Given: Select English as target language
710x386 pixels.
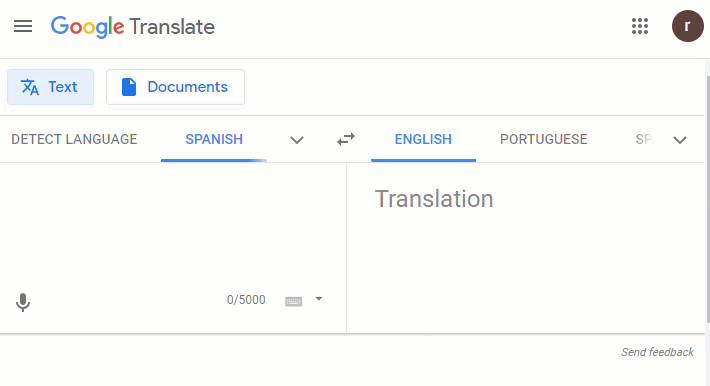Looking at the screenshot, I should tap(423, 139).
